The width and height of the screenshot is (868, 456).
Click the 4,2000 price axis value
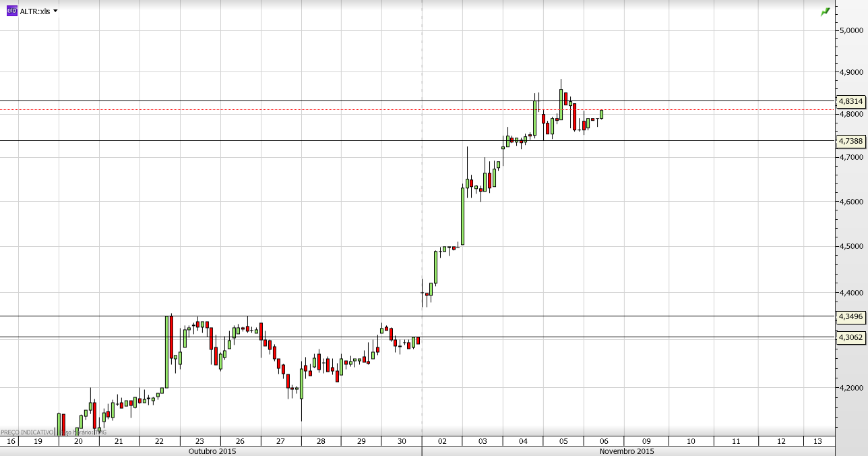point(851,388)
